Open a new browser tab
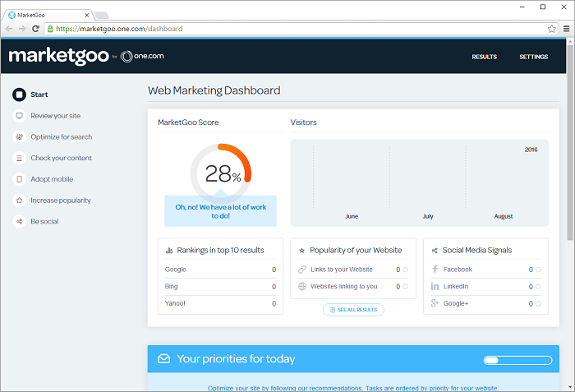 coord(101,15)
